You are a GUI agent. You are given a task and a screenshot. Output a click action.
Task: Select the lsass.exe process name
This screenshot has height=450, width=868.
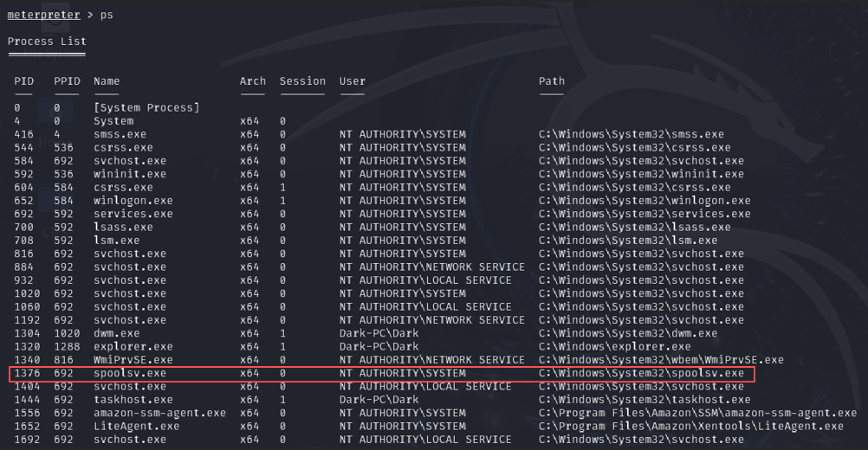click(123, 228)
